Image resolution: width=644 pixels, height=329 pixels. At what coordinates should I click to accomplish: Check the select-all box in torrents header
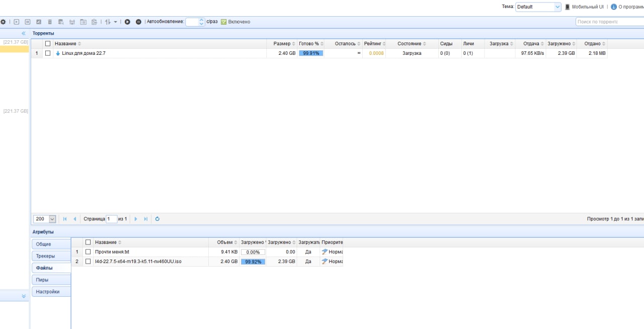(48, 44)
